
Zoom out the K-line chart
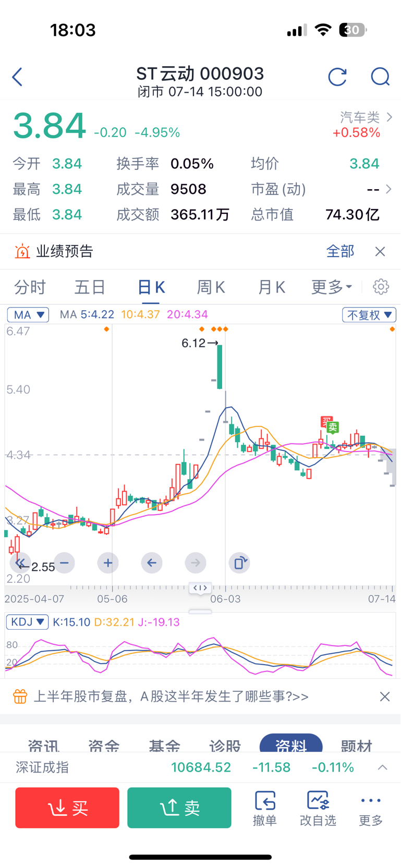pyautogui.click(x=64, y=563)
